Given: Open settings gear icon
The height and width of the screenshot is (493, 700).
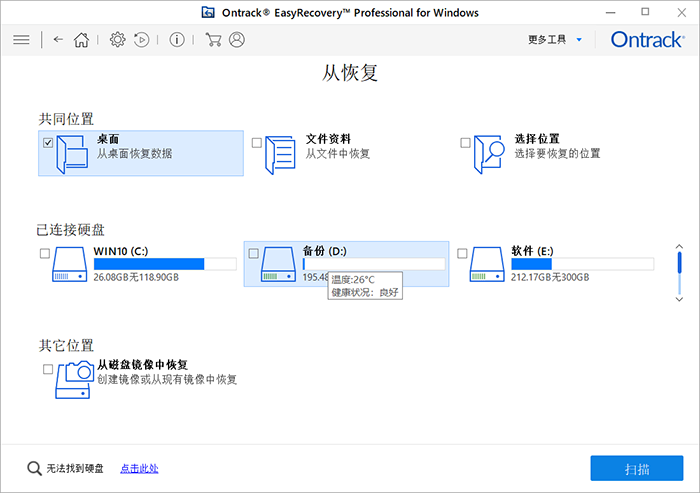Looking at the screenshot, I should 117,40.
